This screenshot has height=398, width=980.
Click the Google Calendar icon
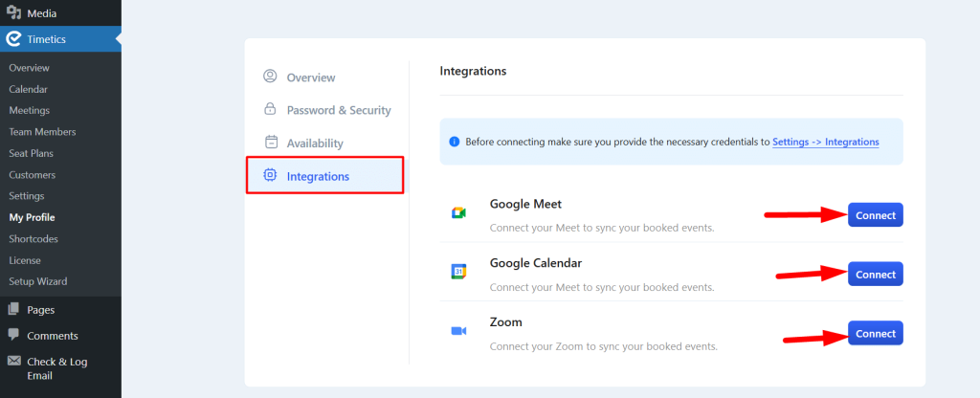pyautogui.click(x=458, y=271)
